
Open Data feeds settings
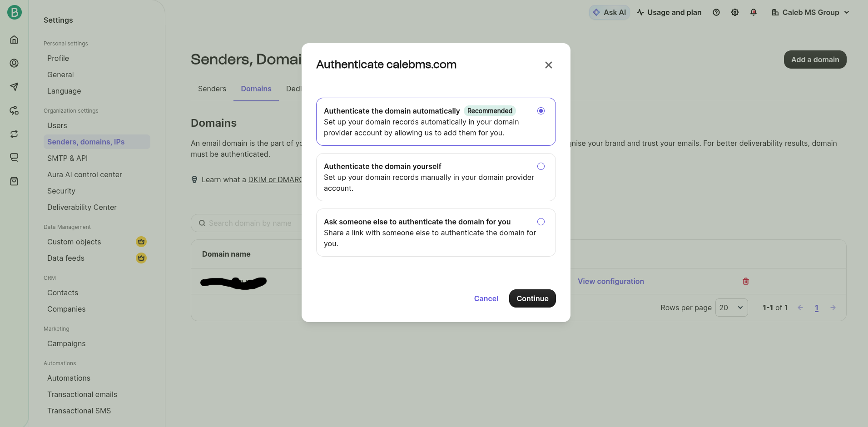pos(66,258)
